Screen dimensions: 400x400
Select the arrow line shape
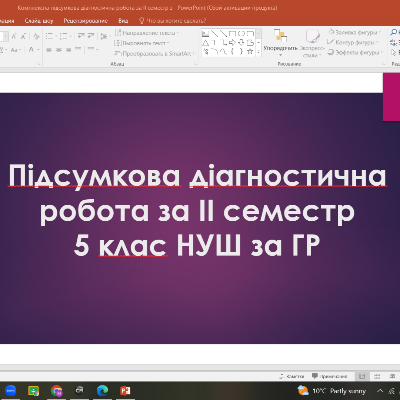[x=223, y=33]
